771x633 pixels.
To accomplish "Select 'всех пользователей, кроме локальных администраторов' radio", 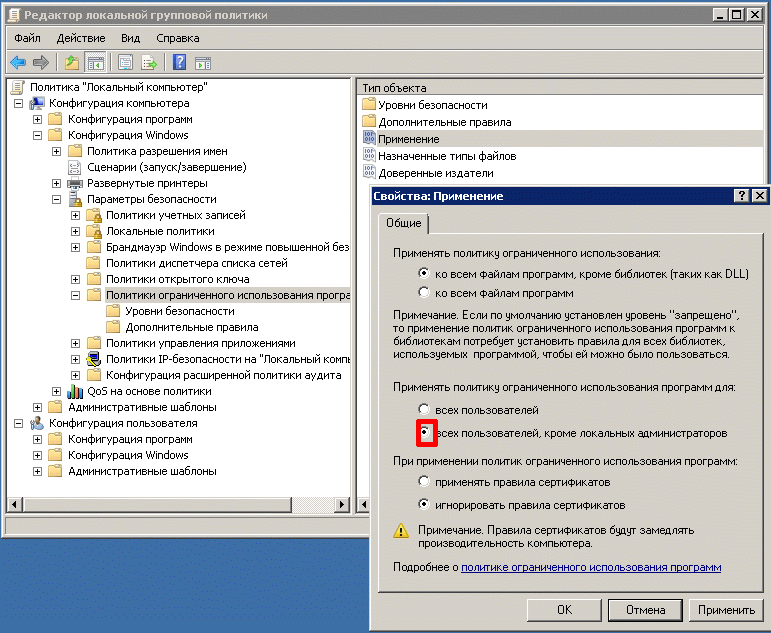I will pyautogui.click(x=425, y=432).
